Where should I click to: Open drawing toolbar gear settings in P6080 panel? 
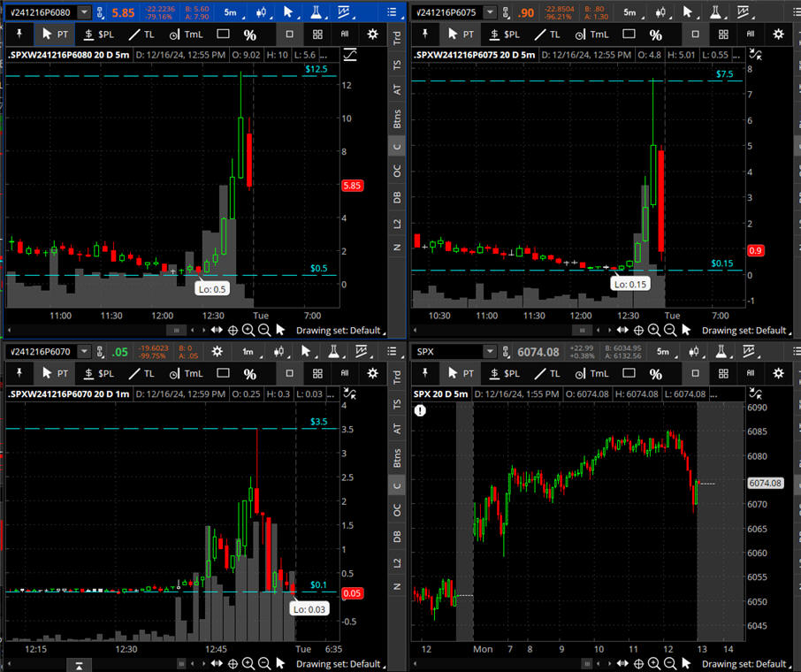(373, 34)
